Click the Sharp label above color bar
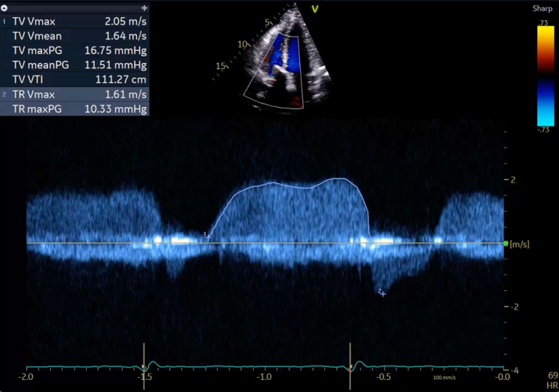Screen dimensions: 559x392 543,8
